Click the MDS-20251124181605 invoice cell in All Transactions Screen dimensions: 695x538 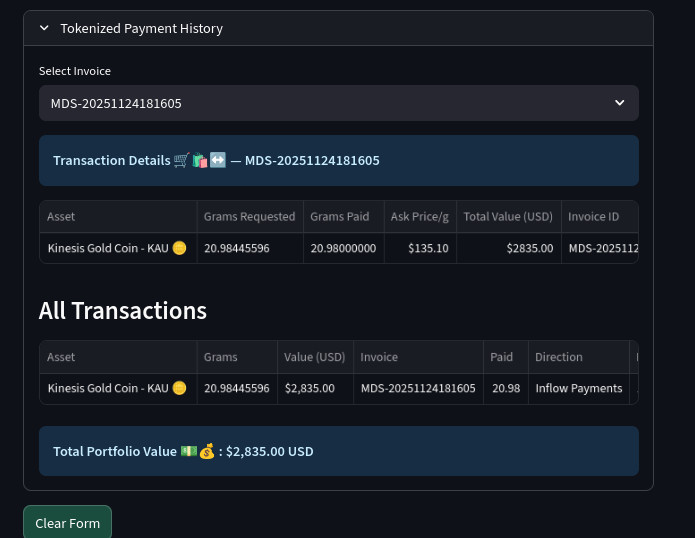coord(417,388)
